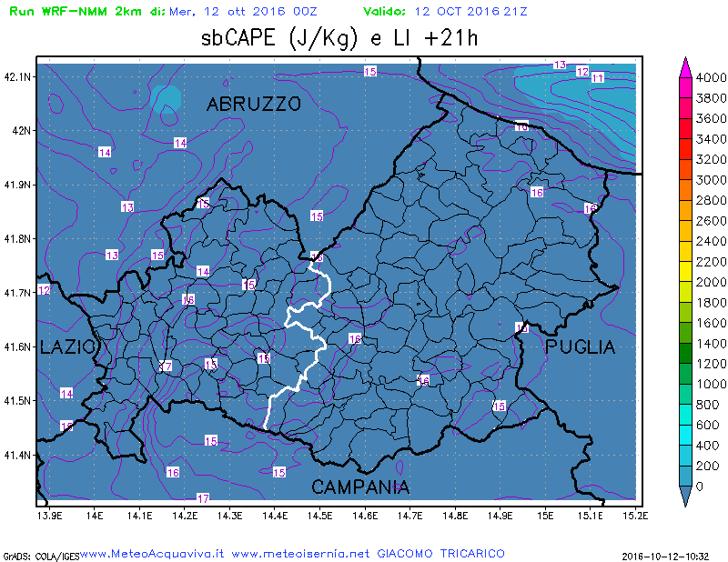728x562 pixels.
Task: Click the blue arrow tip below the color bar
Action: [x=686, y=497]
